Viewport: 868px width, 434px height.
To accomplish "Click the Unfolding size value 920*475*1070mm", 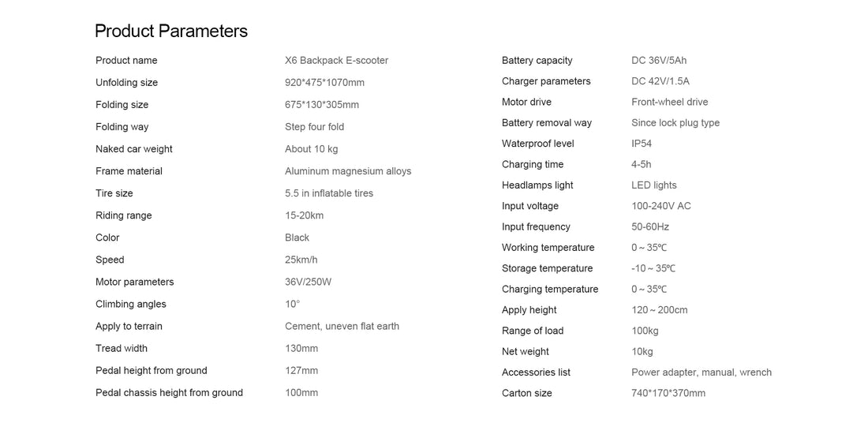I will (x=324, y=83).
